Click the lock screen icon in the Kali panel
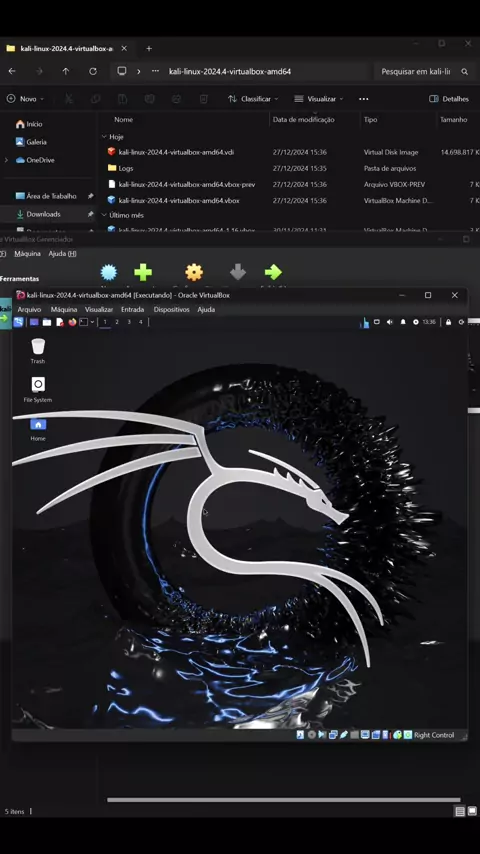480x854 pixels. [x=448, y=322]
